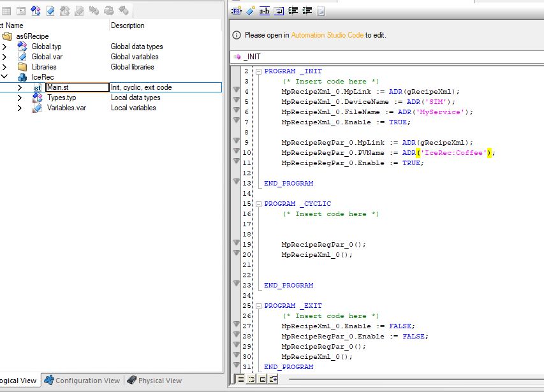544x392 pixels.
Task: Click the a·b toolbar icon in editor
Action: pos(265,11)
